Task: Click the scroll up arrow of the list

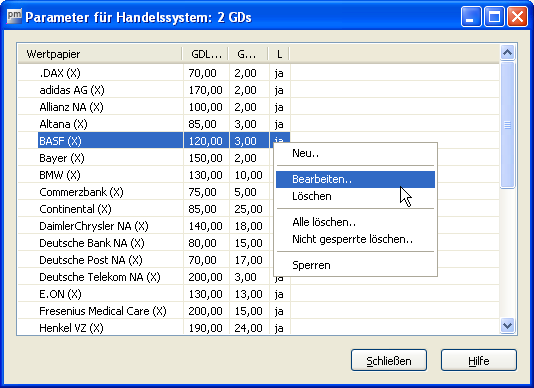Action: point(507,52)
